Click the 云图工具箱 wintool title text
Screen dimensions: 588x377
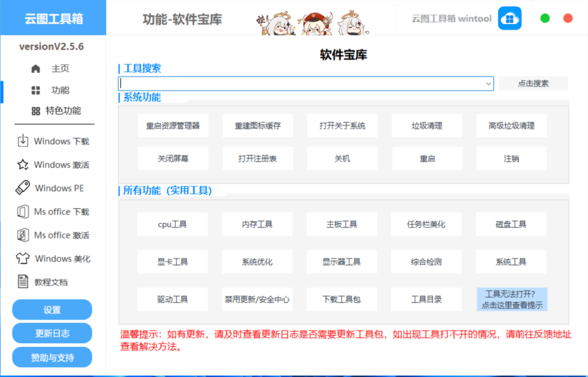pyautogui.click(x=451, y=18)
